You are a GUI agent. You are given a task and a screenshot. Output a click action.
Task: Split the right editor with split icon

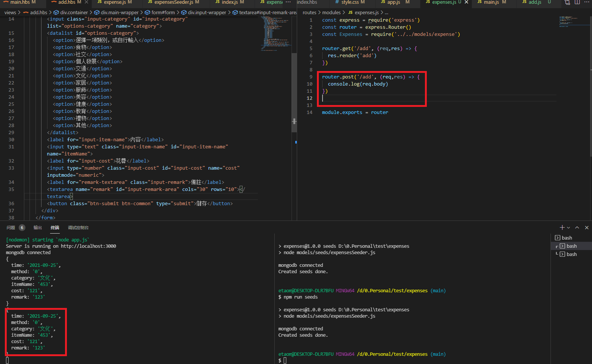coord(577,2)
